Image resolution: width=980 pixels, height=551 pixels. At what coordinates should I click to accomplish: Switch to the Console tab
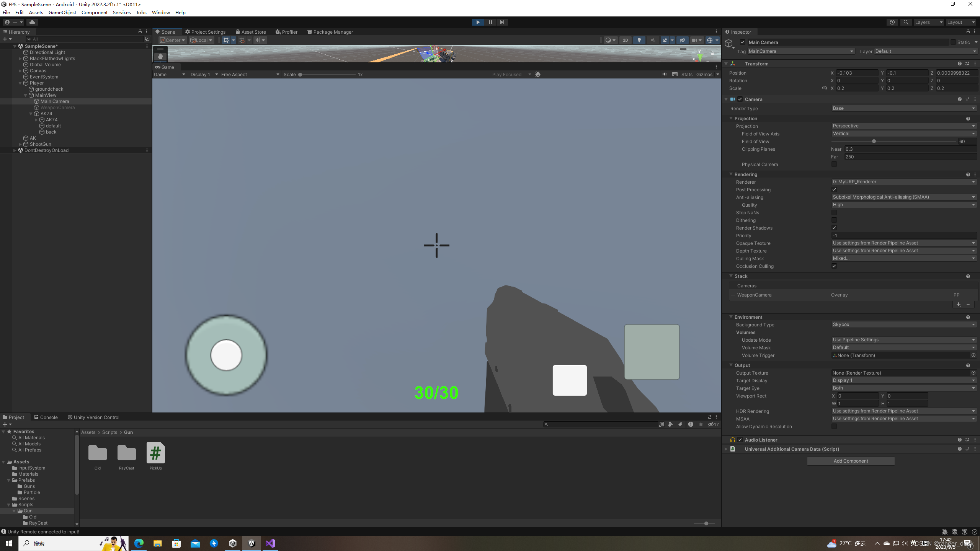point(46,417)
